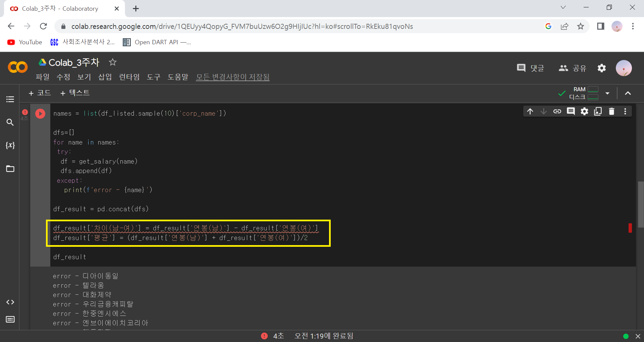Open the find and replace search icon
Viewport: 644px width, 342px height.
(10, 122)
